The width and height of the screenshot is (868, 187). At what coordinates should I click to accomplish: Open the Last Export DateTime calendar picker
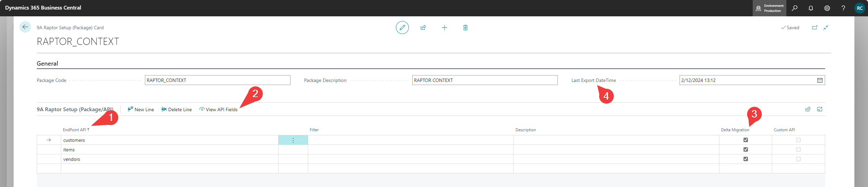pos(820,80)
